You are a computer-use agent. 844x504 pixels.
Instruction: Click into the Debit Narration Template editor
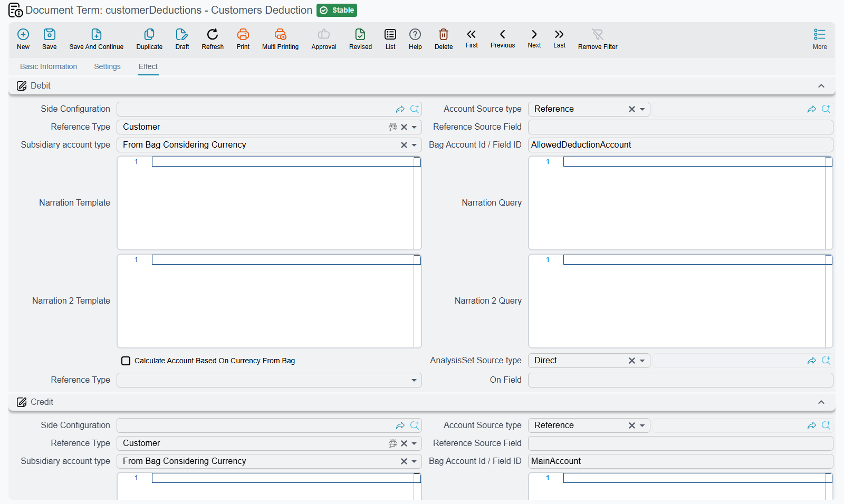pos(269,203)
